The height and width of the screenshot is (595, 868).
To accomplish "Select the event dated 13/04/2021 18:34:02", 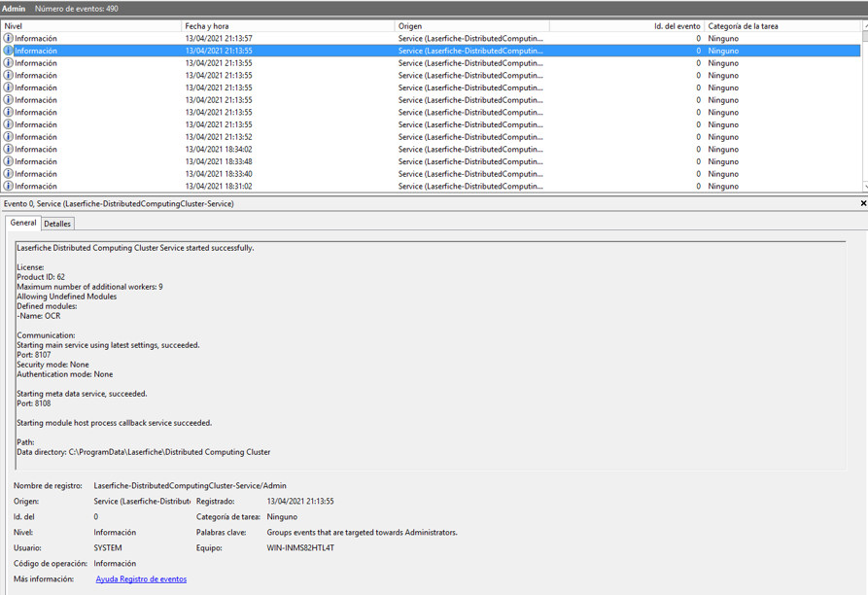I will pos(432,149).
